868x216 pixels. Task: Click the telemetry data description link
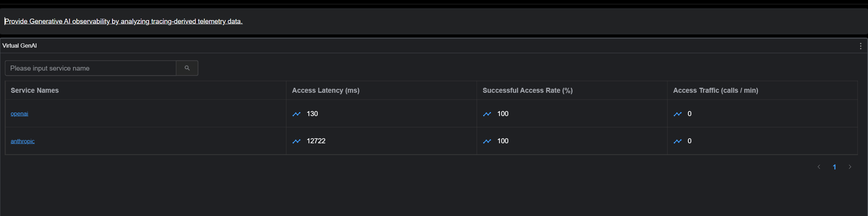pos(123,21)
